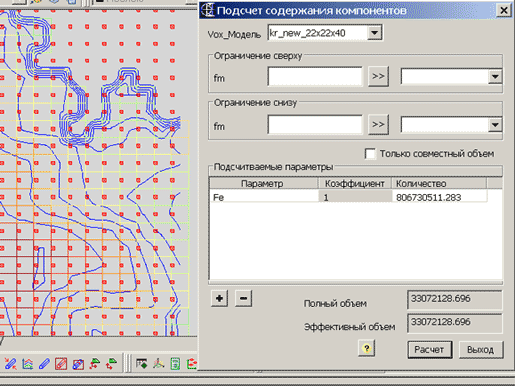Image resolution: width=515 pixels, height=386 pixels.
Task: Click the blue pencil with red arrows icon
Action: [x=11, y=364]
